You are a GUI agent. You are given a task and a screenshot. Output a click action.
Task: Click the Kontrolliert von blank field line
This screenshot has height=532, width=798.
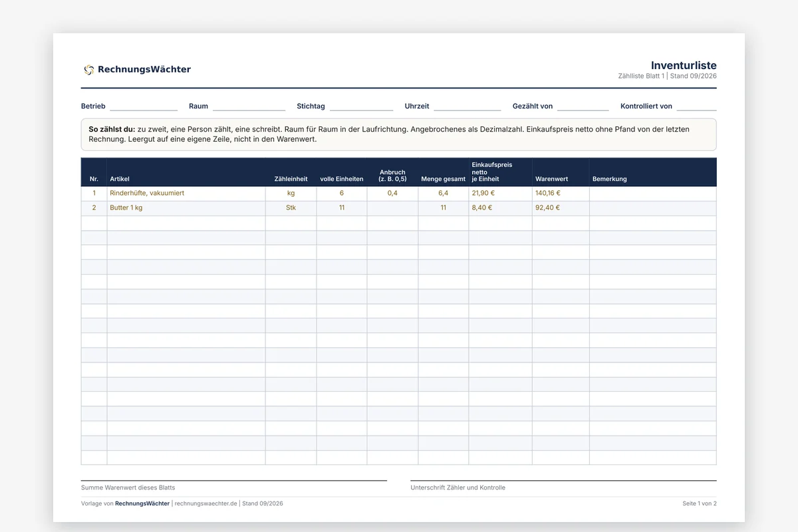[x=697, y=110]
